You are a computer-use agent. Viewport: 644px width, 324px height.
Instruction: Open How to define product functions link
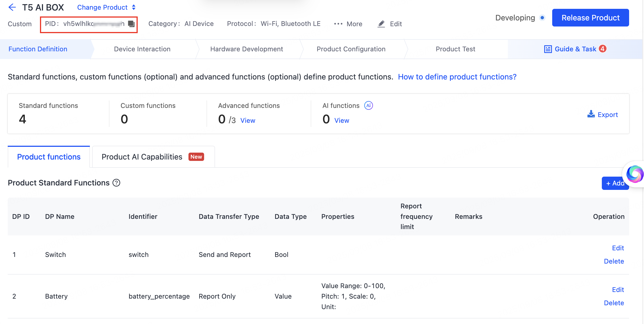(x=457, y=77)
